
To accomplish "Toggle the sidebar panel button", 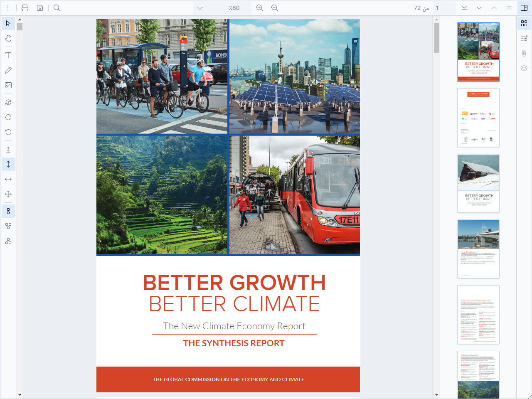I will tap(524, 8).
